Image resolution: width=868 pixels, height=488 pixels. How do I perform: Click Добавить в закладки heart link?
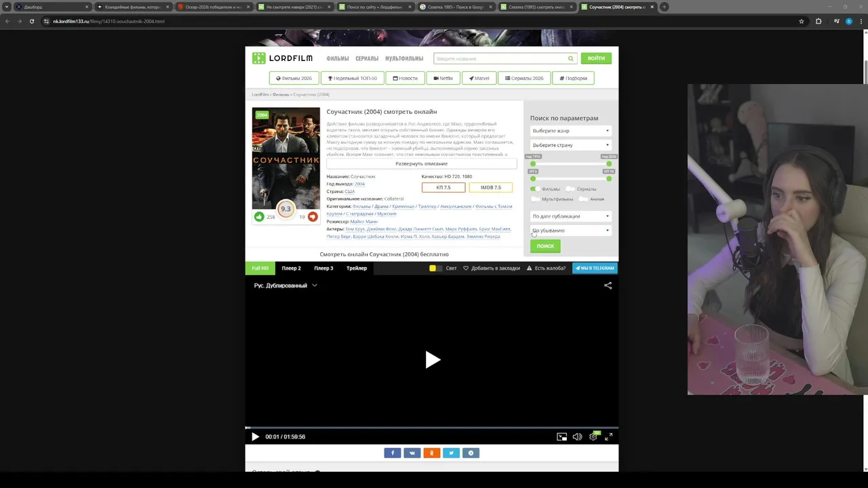click(492, 268)
